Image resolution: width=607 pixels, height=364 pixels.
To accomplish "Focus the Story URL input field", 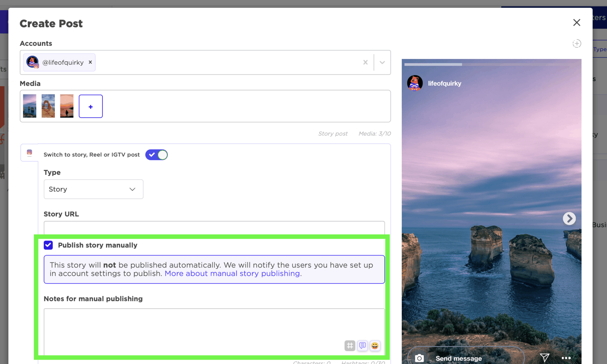I will point(214,228).
